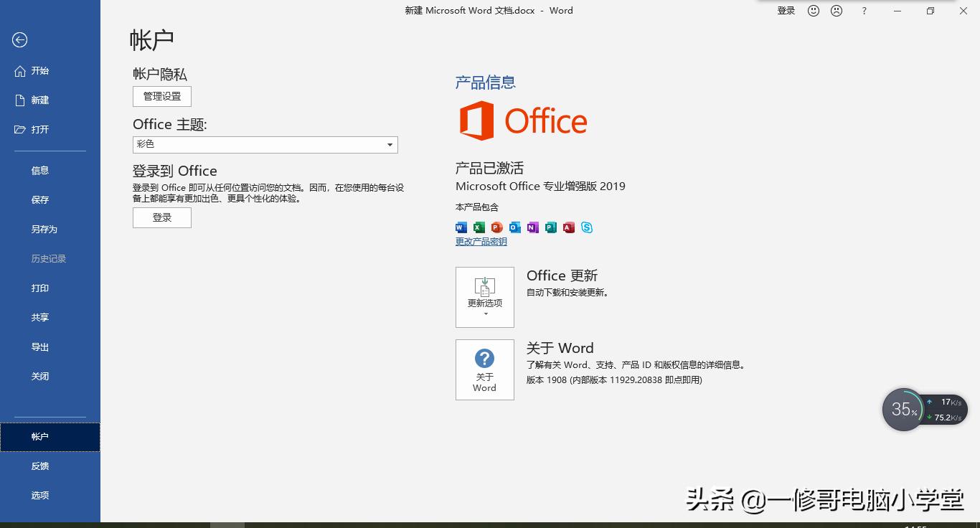Click the 更改产品密钥 link
This screenshot has height=528, width=980.
click(x=481, y=242)
